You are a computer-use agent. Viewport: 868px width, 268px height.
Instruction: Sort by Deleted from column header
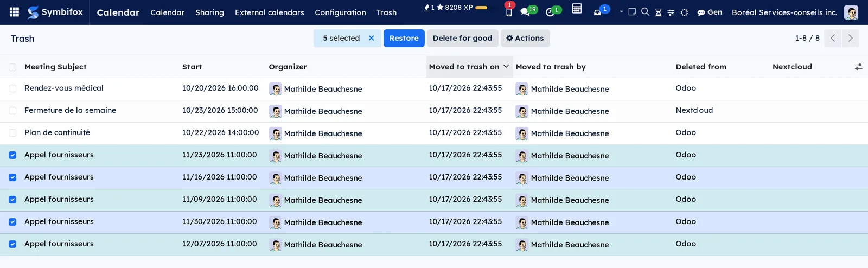click(x=701, y=67)
